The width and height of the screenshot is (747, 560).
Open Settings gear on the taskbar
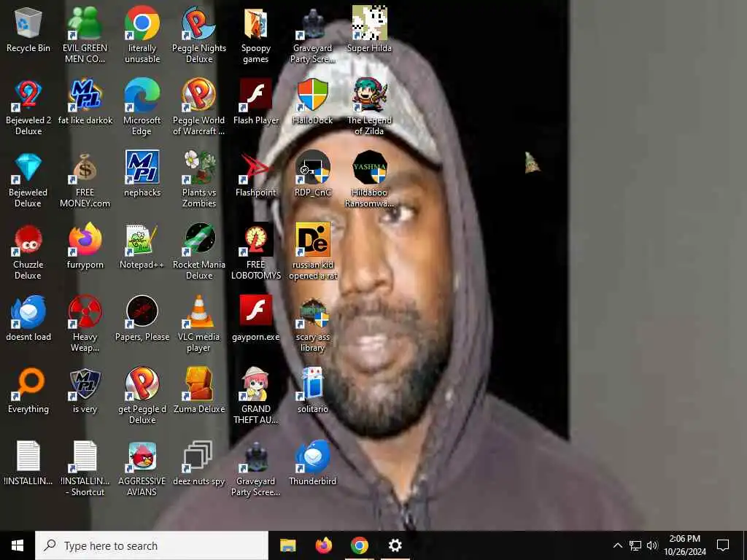coord(395,545)
